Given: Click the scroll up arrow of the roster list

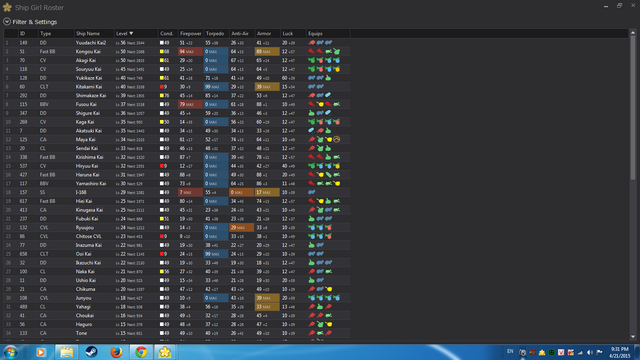Looking at the screenshot, I should [x=633, y=33].
